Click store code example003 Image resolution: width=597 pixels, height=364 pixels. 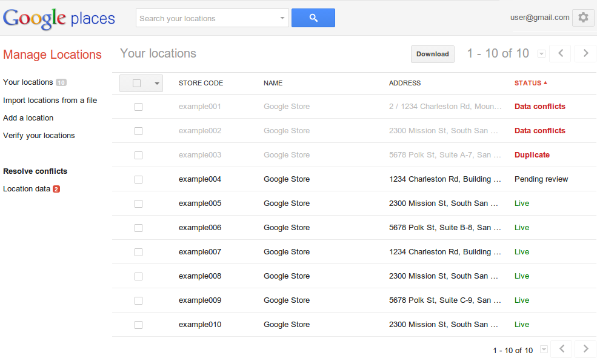pyautogui.click(x=200, y=155)
